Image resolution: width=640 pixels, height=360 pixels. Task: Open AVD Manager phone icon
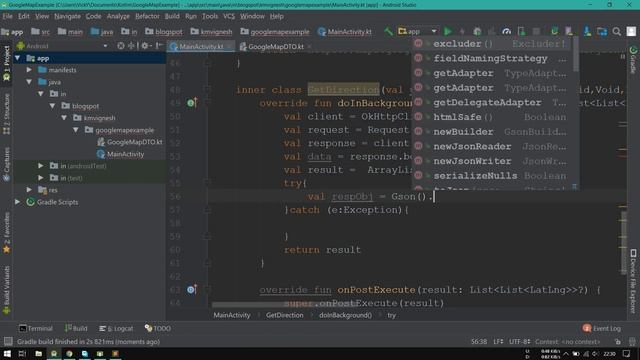click(x=569, y=31)
